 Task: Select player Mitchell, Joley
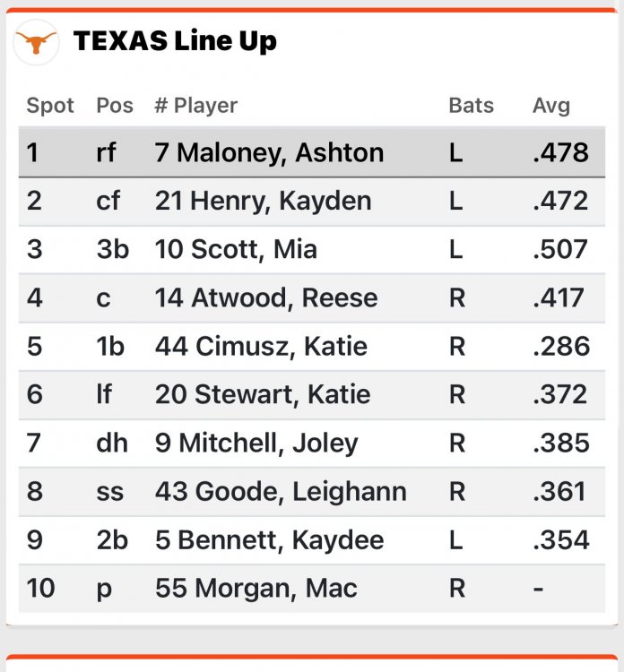[x=256, y=443]
